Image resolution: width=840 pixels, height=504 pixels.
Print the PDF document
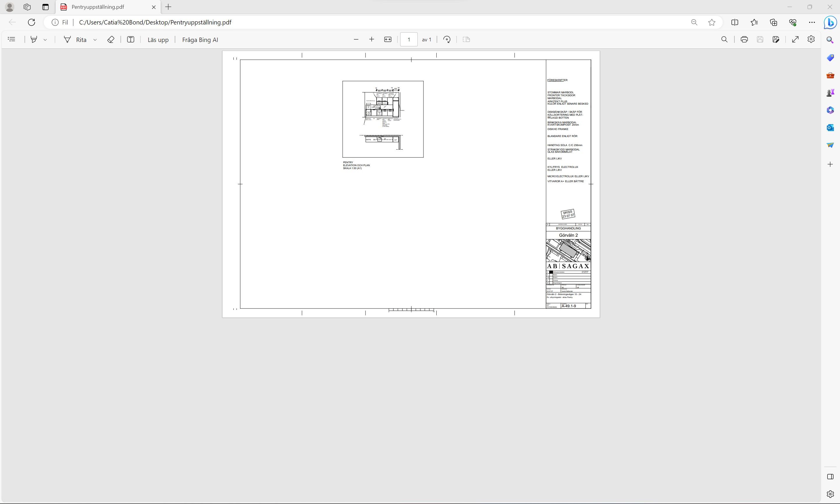tap(744, 39)
